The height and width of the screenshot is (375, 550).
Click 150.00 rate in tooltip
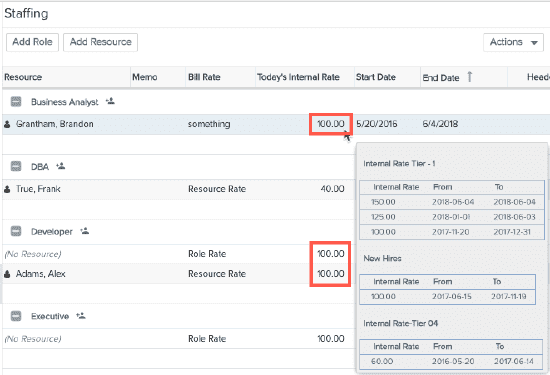383,202
